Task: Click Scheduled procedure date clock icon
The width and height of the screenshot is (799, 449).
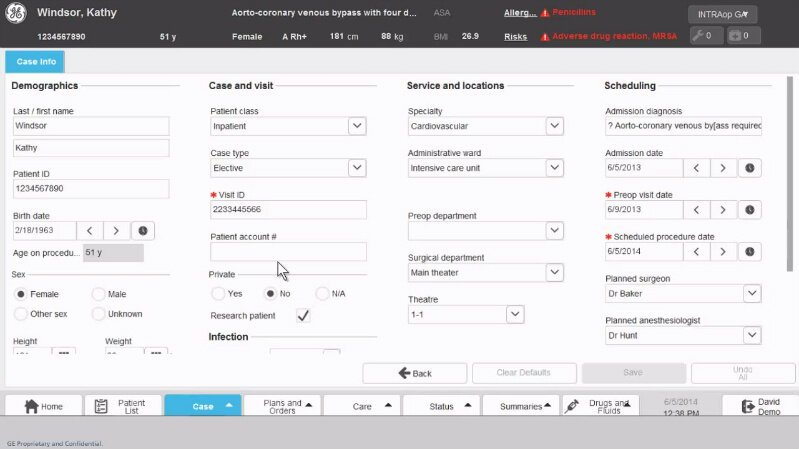Action: [749, 251]
